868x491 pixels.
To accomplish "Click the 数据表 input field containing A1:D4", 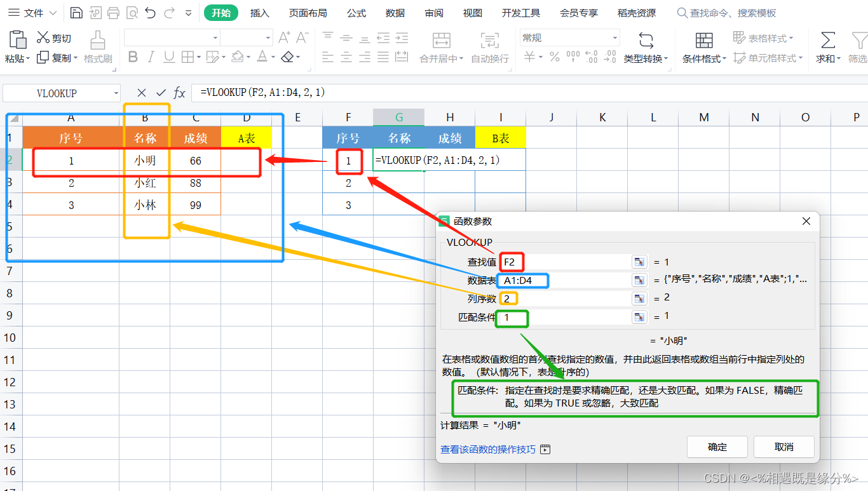I will click(564, 280).
